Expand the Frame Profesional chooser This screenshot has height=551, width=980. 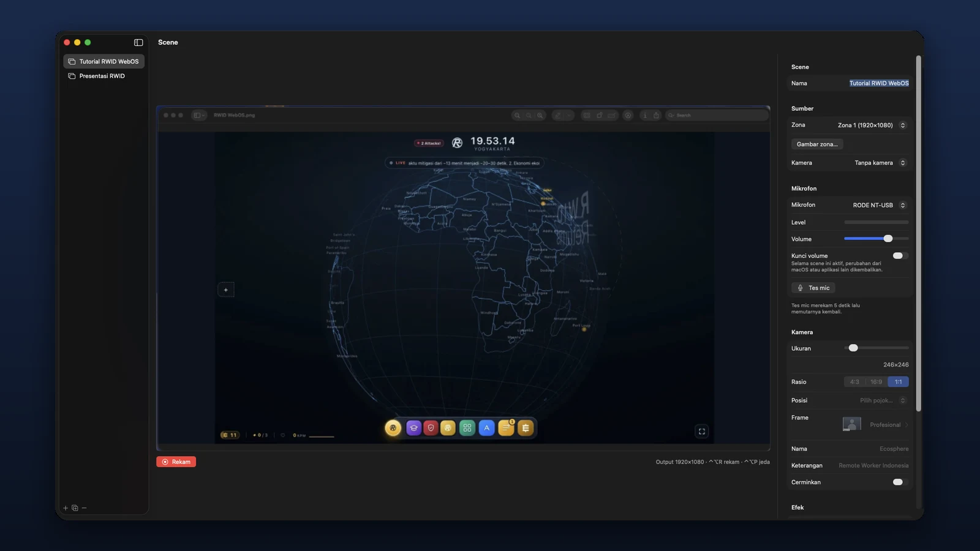[889, 424]
